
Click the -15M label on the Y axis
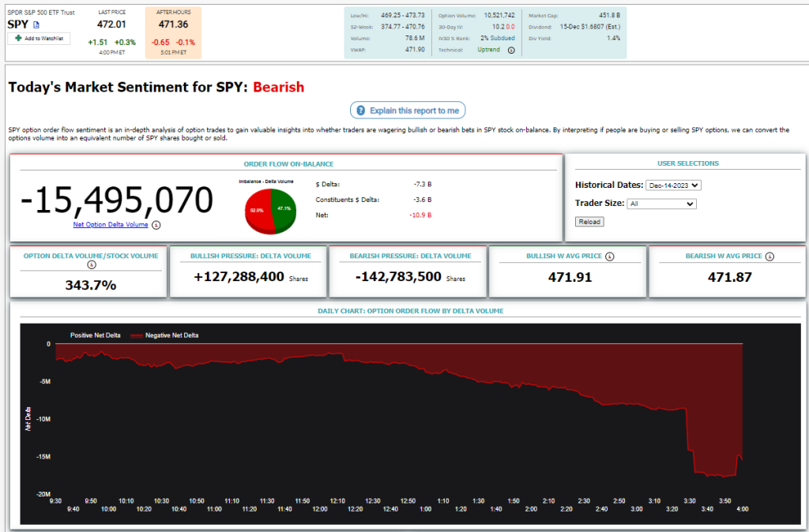click(43, 457)
